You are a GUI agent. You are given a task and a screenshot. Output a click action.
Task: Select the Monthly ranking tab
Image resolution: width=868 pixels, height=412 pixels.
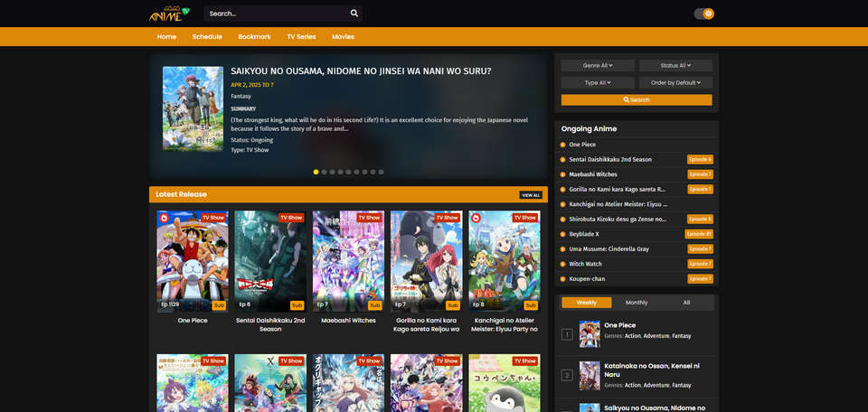point(637,303)
